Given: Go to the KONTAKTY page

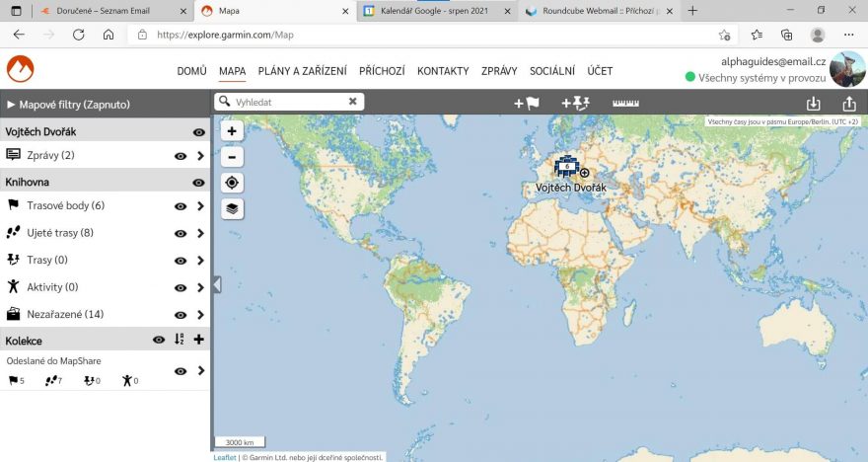Looking at the screenshot, I should [443, 71].
